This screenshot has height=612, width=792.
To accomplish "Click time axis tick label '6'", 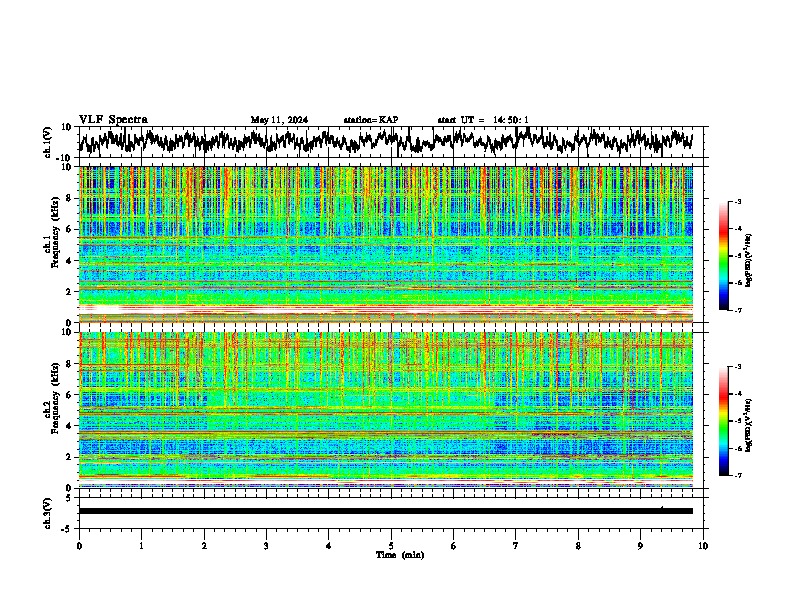I will click(x=454, y=546).
